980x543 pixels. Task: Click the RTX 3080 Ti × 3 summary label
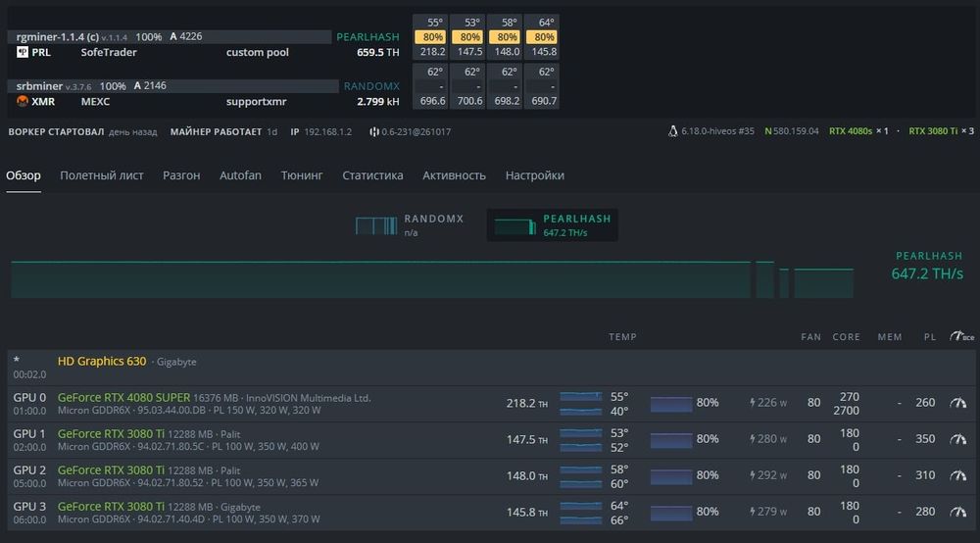941,131
